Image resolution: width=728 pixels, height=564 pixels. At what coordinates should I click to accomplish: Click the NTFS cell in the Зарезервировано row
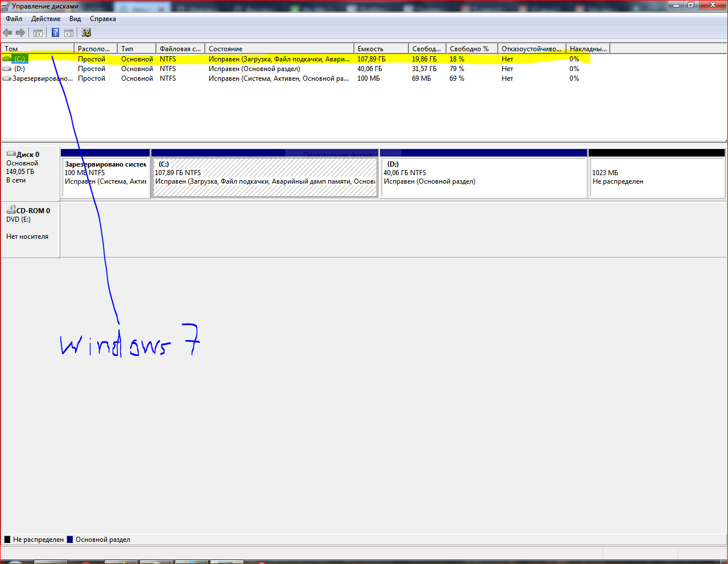tap(168, 78)
